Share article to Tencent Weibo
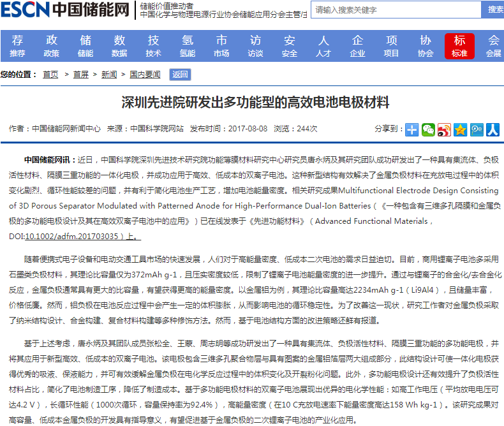 pos(477,129)
